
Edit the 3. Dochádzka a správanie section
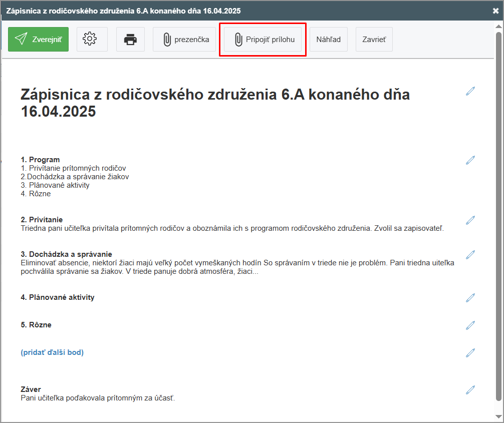[x=470, y=255]
